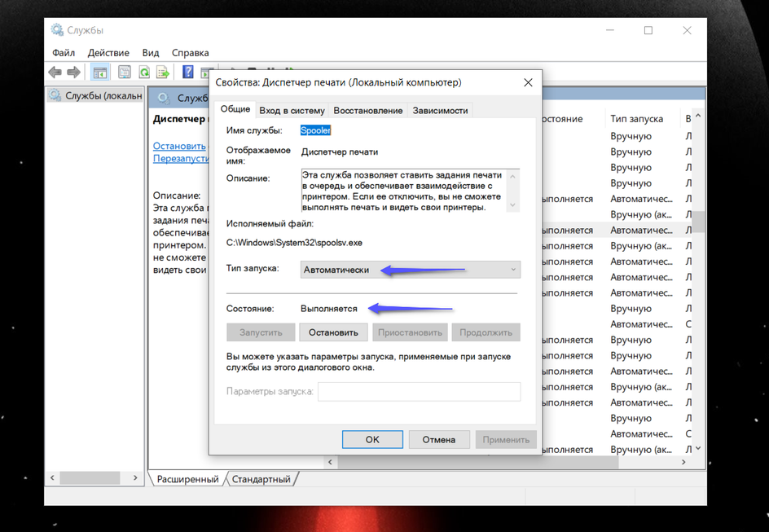The width and height of the screenshot is (769, 532).
Task: Open the Действие menu
Action: [108, 52]
